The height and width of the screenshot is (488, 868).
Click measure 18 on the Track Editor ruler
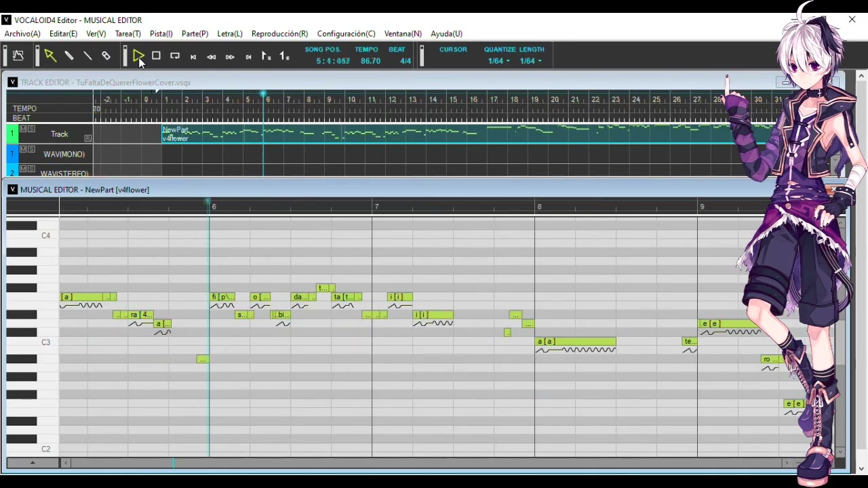pos(514,100)
